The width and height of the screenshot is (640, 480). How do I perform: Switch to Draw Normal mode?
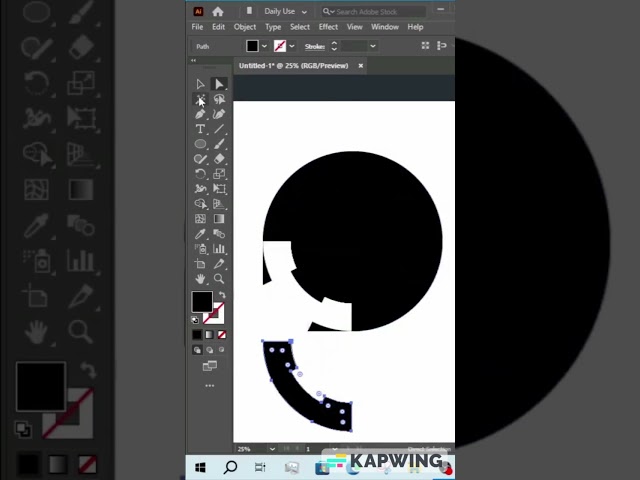[197, 350]
